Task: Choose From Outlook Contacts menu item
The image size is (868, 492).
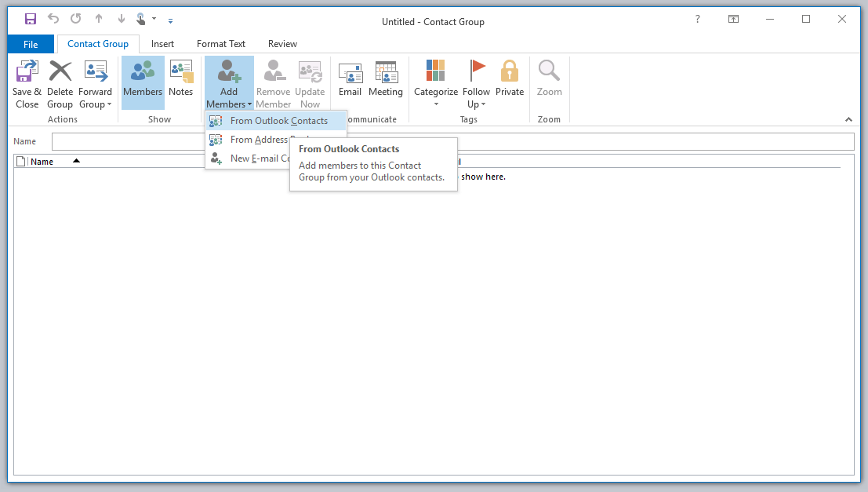Action: [x=276, y=121]
